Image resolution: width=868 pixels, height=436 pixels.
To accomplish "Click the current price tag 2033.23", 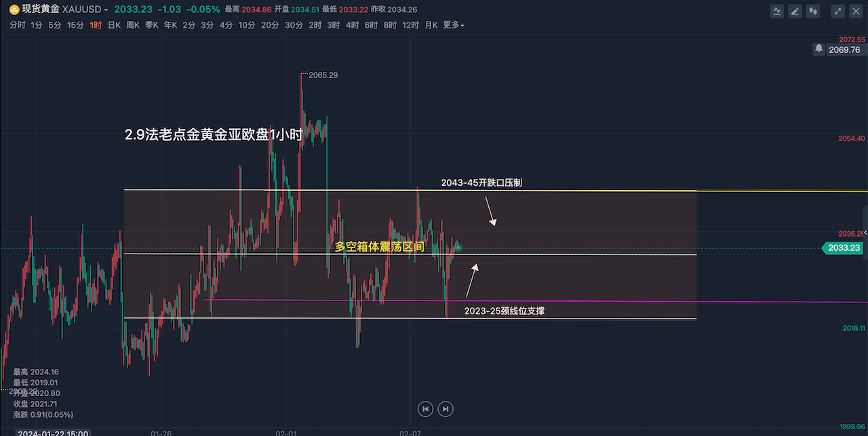I will point(843,248).
